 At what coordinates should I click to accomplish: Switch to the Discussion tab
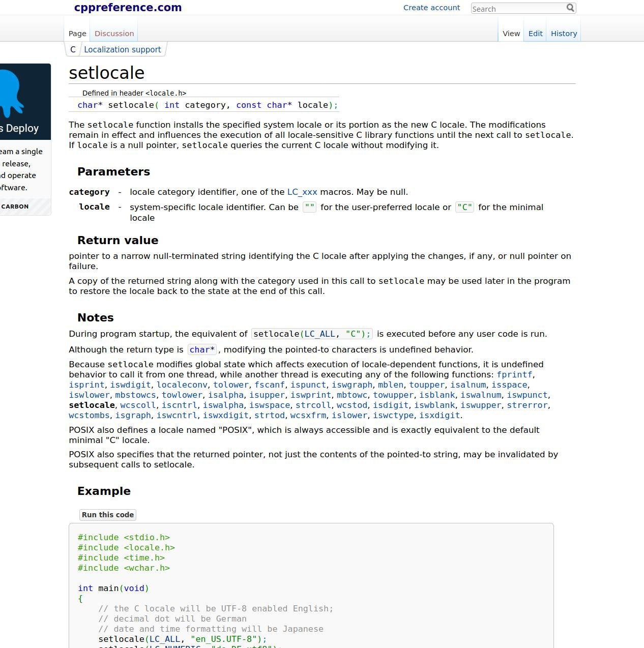pyautogui.click(x=114, y=34)
